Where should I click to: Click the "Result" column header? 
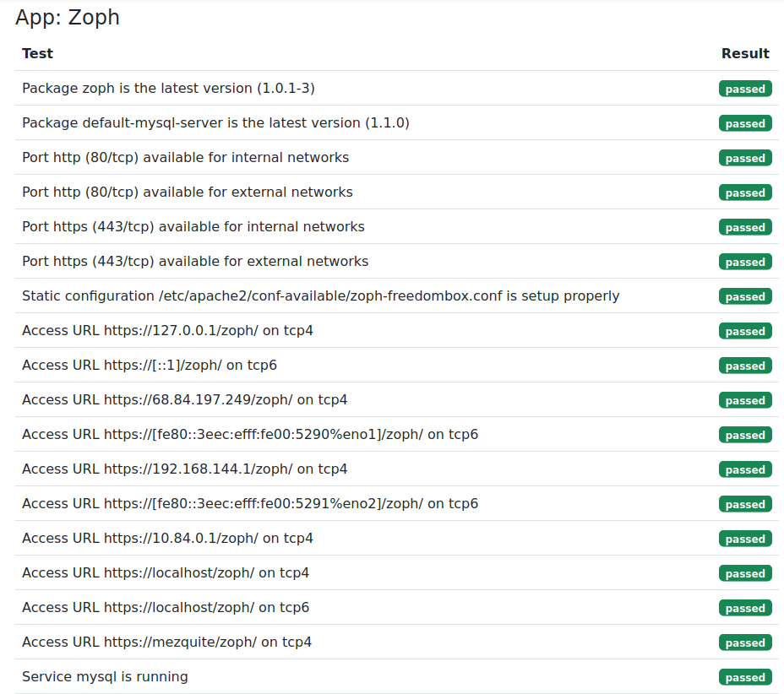(744, 53)
